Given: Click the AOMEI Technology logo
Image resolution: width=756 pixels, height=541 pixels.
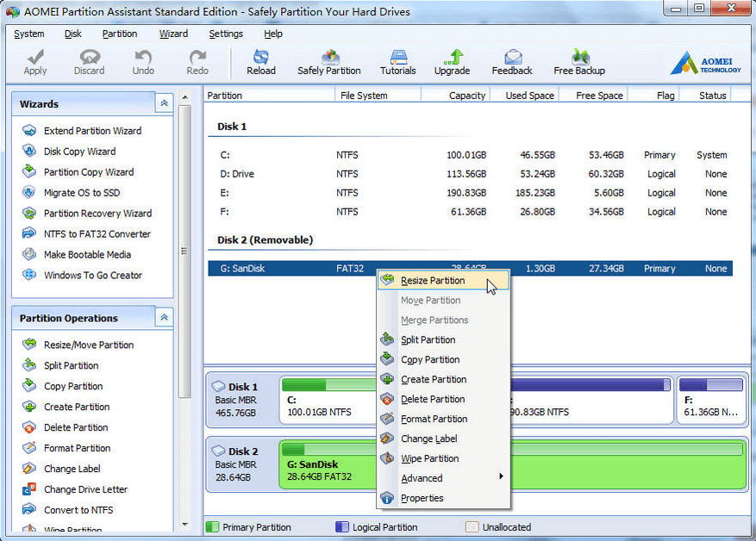Looking at the screenshot, I should click(x=705, y=63).
